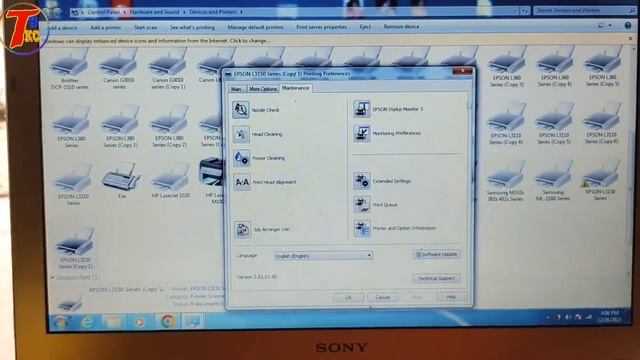The width and height of the screenshot is (640, 360).
Task: Open Internet Explorer from taskbar
Action: click(87, 322)
